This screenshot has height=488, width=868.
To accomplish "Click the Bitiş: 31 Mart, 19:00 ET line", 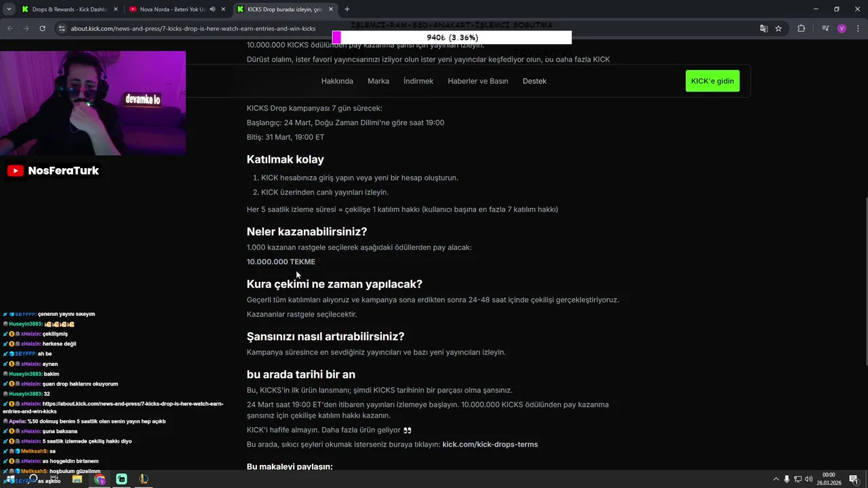I will (285, 137).
